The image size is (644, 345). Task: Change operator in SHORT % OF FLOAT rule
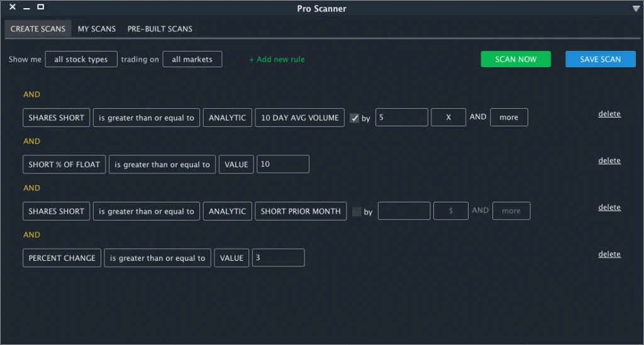pyautogui.click(x=162, y=165)
